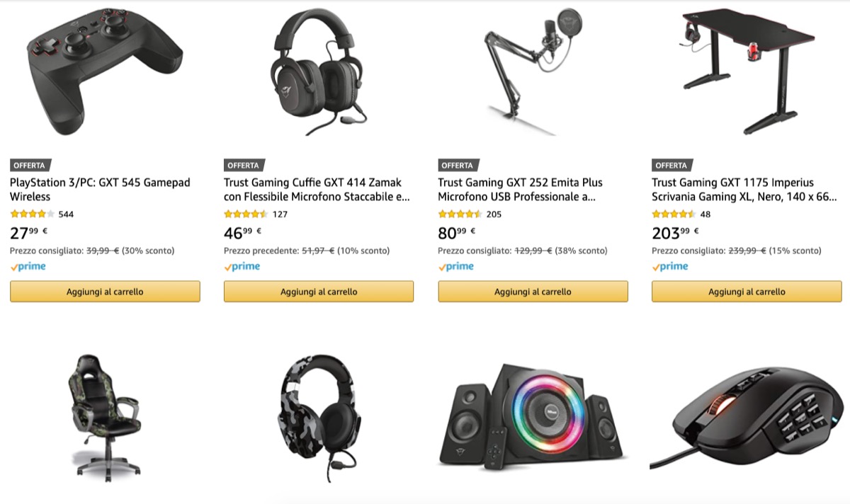Image resolution: width=850 pixels, height=504 pixels.
Task: Click the OFFERTA badge on the Imperius desk
Action: 671,166
